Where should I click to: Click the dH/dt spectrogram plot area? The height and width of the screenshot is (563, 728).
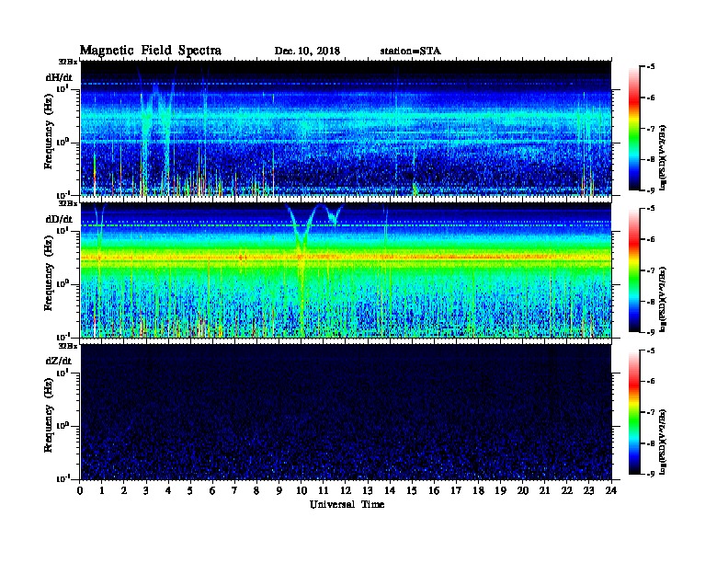[x=347, y=129]
